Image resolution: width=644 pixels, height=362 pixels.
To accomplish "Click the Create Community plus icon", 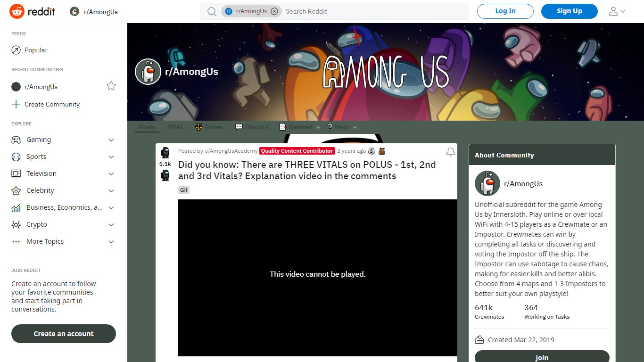I will (16, 104).
